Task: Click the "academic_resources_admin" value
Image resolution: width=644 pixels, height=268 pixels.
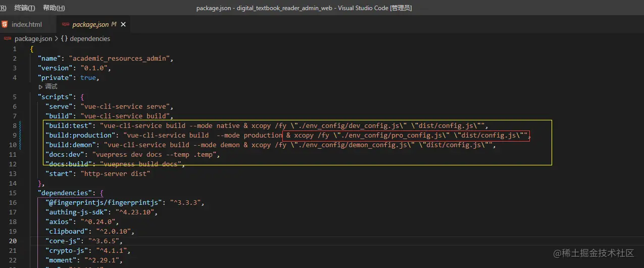Action: 120,58
